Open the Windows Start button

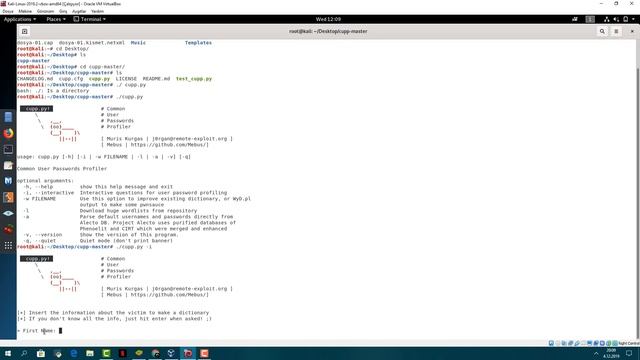point(8,353)
